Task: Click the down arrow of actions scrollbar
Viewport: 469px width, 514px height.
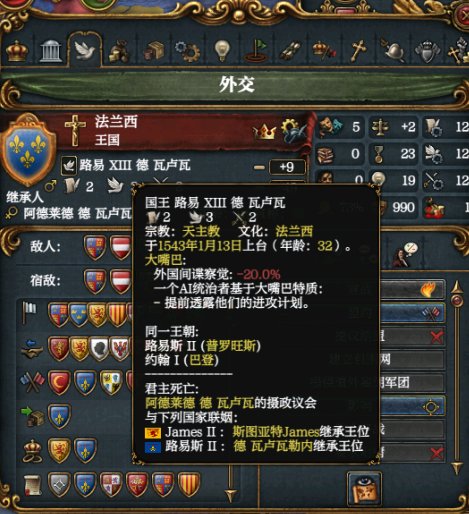Action: pos(457,467)
